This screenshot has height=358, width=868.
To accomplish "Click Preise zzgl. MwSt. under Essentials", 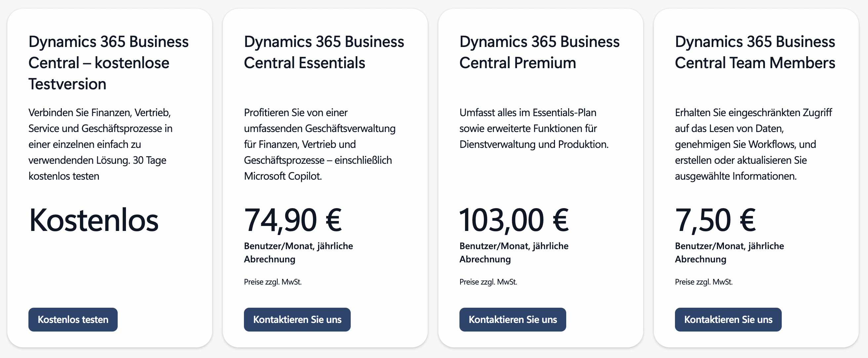I will (x=273, y=282).
